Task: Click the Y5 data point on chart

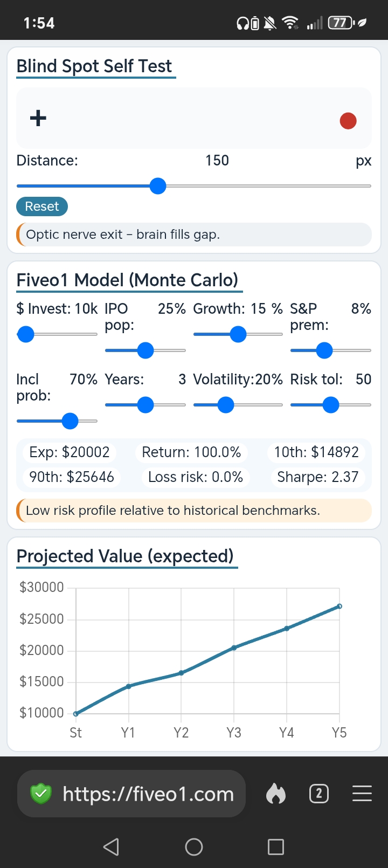Action: (339, 607)
